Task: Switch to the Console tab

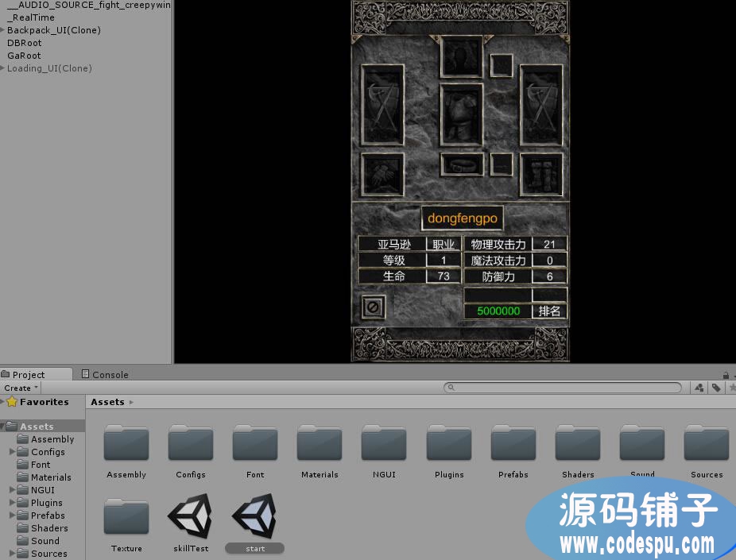Action: (105, 374)
